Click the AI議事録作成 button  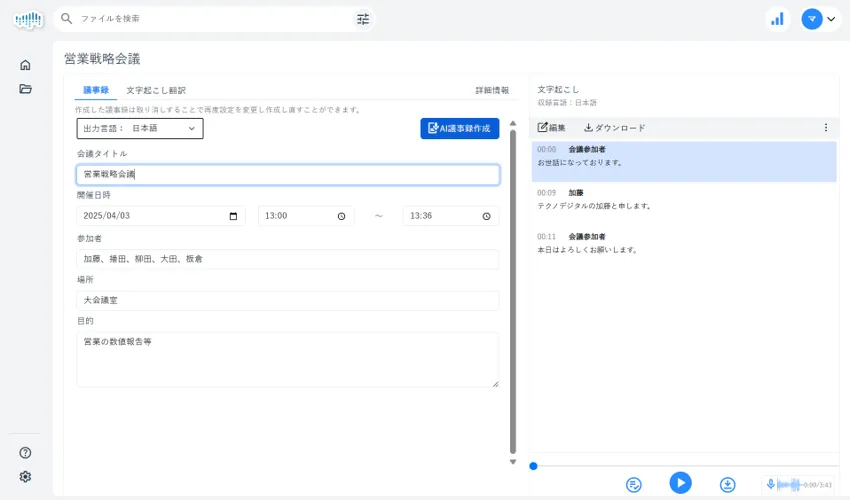pyautogui.click(x=460, y=129)
